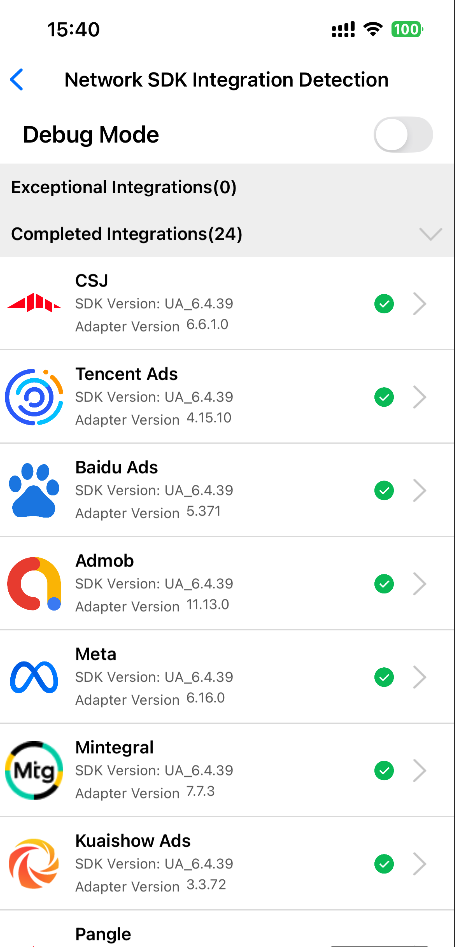Click green checkmark for Baidu Ads

pos(384,490)
